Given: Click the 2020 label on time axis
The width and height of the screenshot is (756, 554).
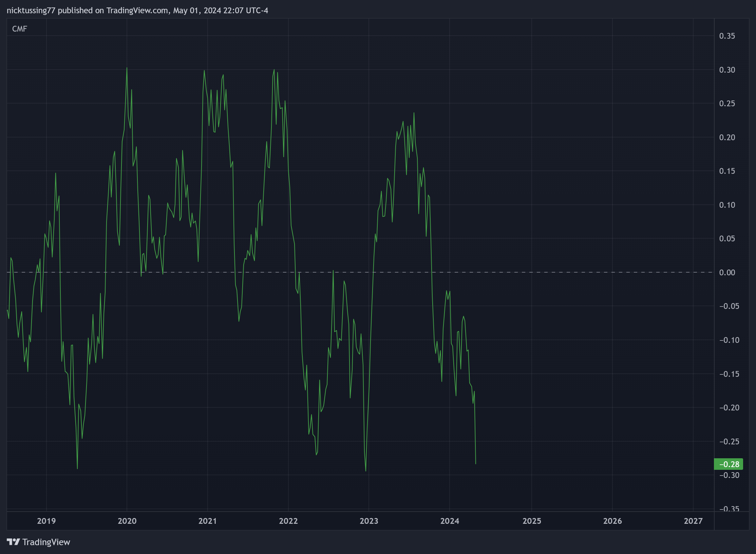Looking at the screenshot, I should click(x=127, y=521).
